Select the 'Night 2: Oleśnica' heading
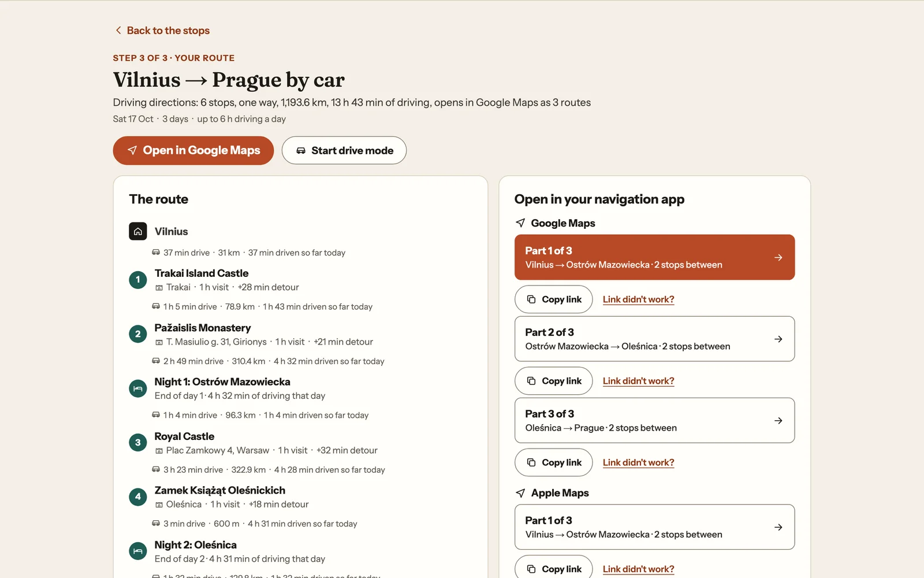Image resolution: width=924 pixels, height=578 pixels. pyautogui.click(x=195, y=545)
